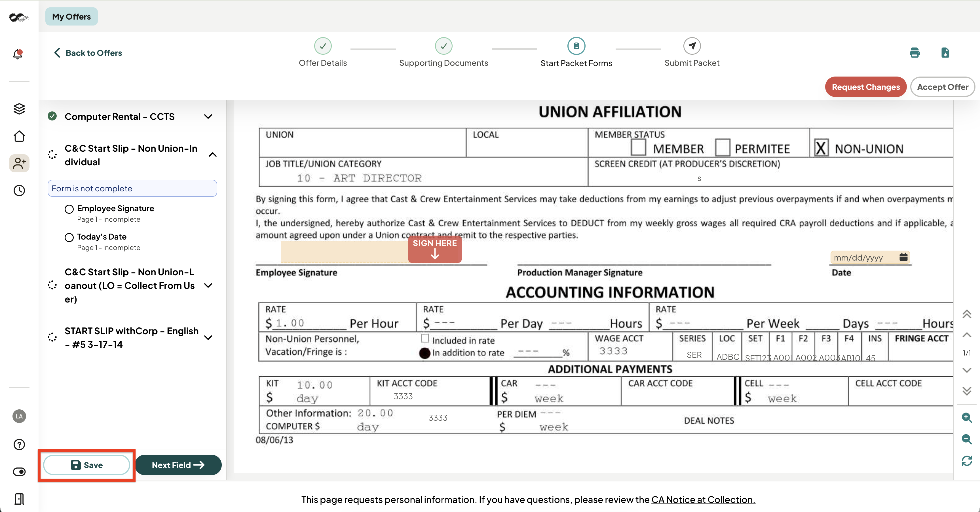Click the SIGN HERE marker
The width and height of the screenshot is (980, 512).
point(435,249)
